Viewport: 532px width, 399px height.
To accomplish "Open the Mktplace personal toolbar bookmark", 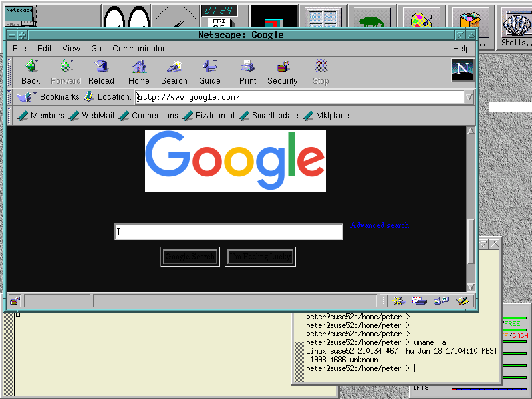I will point(326,116).
